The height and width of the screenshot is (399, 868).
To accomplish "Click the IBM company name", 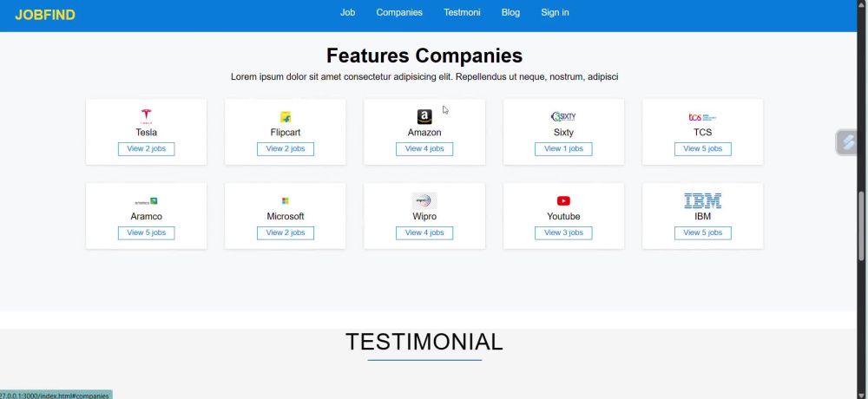I will (702, 216).
